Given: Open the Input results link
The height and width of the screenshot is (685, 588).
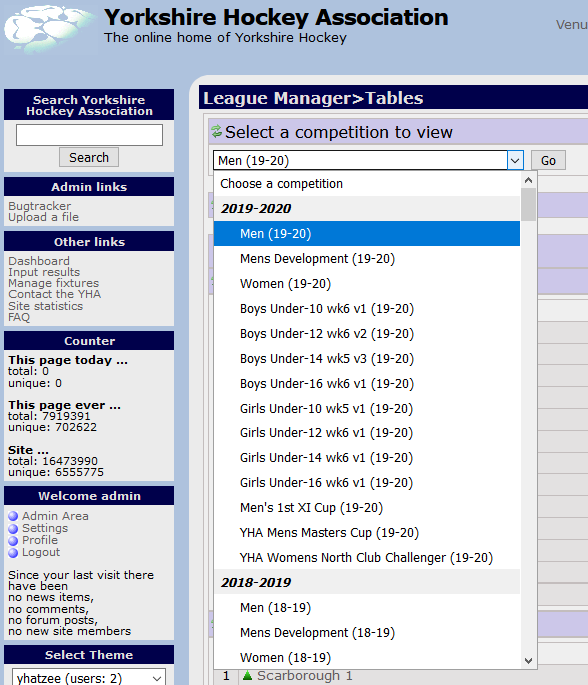Looking at the screenshot, I should click(x=44, y=272).
